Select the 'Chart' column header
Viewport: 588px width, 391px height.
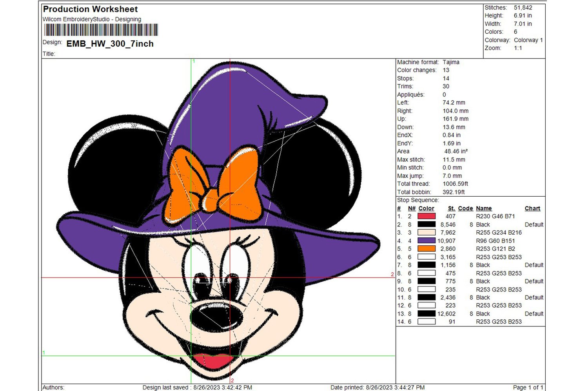tap(532, 208)
